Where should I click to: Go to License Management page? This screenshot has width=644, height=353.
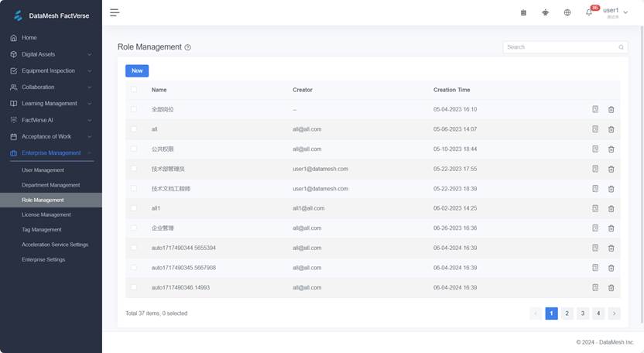click(46, 214)
